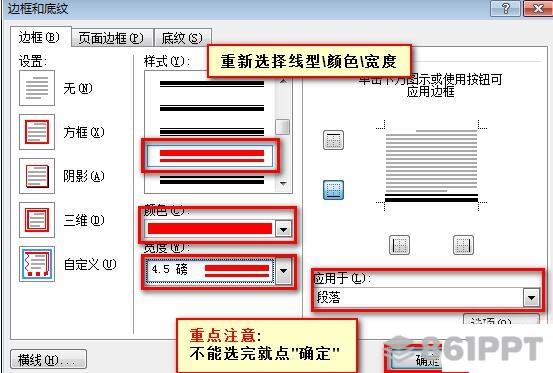This screenshot has height=373, width=553.
Task: Click the style list scroll-down arrow
Action: (283, 183)
